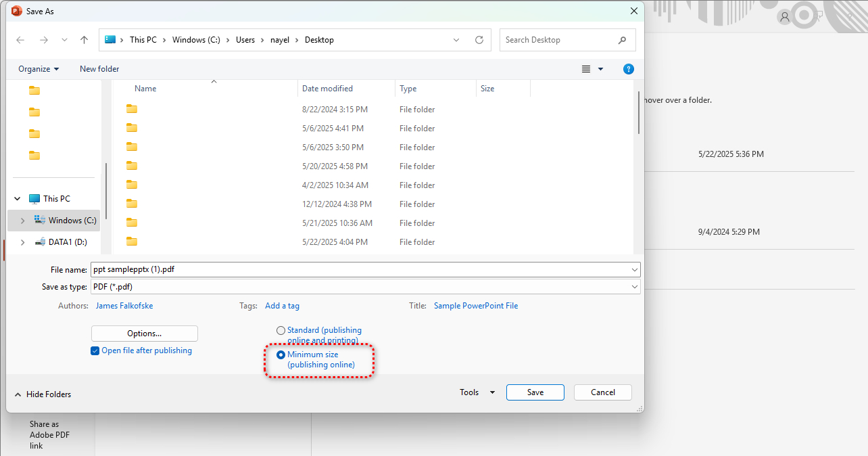Expand the Windows (C:) tree node
868x456 pixels.
pos(23,221)
